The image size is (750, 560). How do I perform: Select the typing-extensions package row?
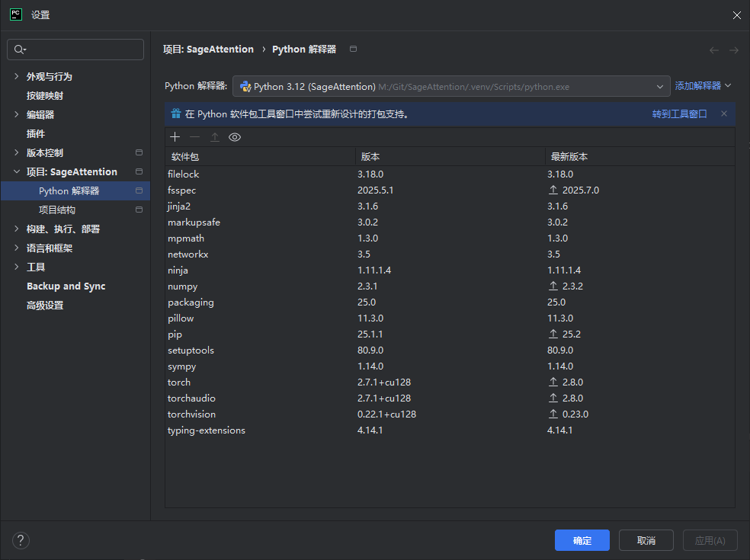point(450,430)
